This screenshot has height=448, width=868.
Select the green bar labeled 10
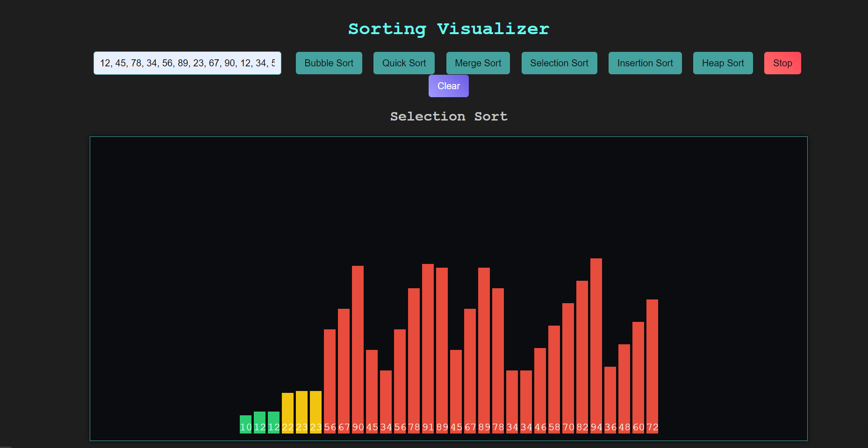tap(245, 424)
